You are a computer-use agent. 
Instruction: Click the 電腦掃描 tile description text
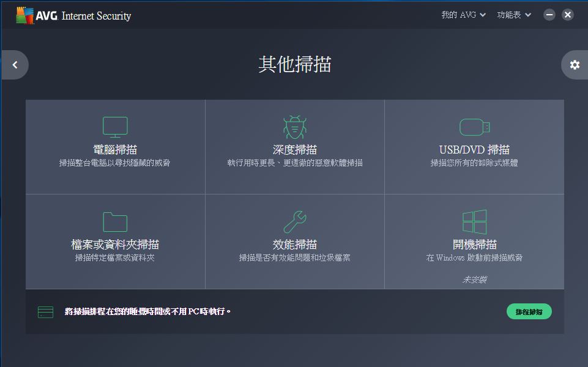point(115,163)
